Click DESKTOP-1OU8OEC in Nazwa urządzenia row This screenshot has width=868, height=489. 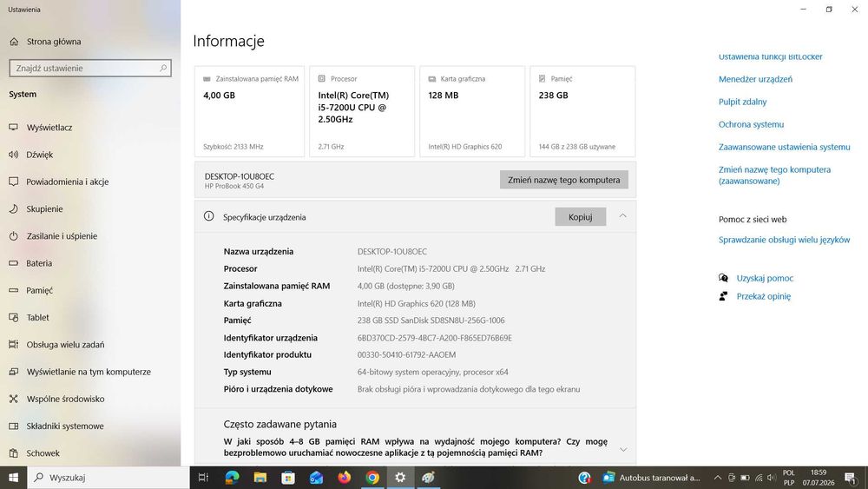pyautogui.click(x=392, y=252)
